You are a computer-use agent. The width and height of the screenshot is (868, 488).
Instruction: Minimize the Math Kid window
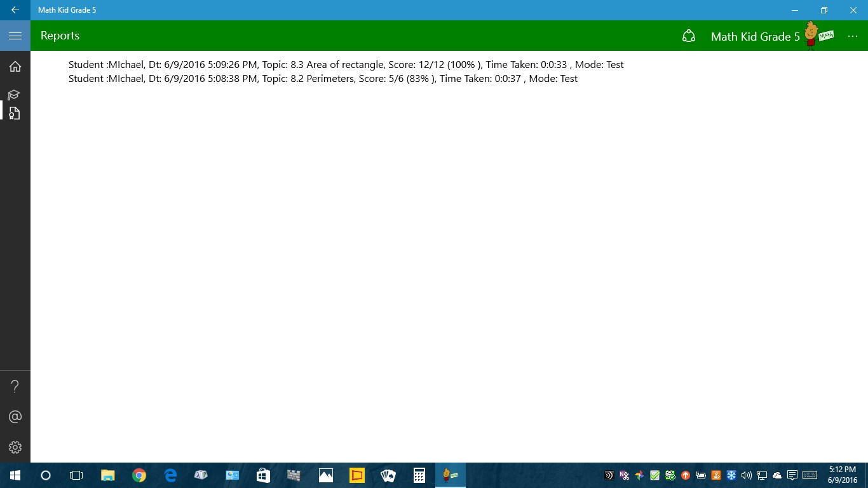point(795,10)
